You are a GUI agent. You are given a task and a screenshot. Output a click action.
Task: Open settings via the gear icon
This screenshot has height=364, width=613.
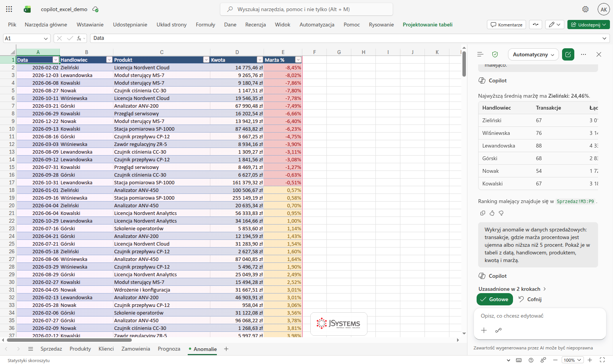[x=585, y=9]
